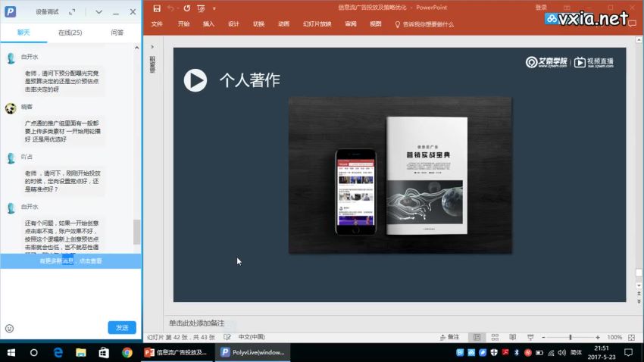Switch to the 设计 ribbon tab
This screenshot has width=644, height=362.
pos(233,24)
